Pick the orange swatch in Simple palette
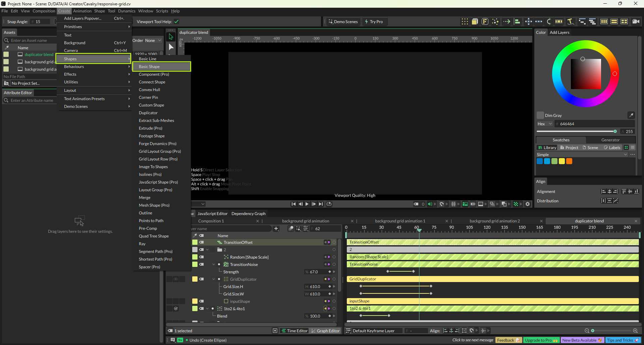This screenshot has width=644, height=345. [569, 161]
